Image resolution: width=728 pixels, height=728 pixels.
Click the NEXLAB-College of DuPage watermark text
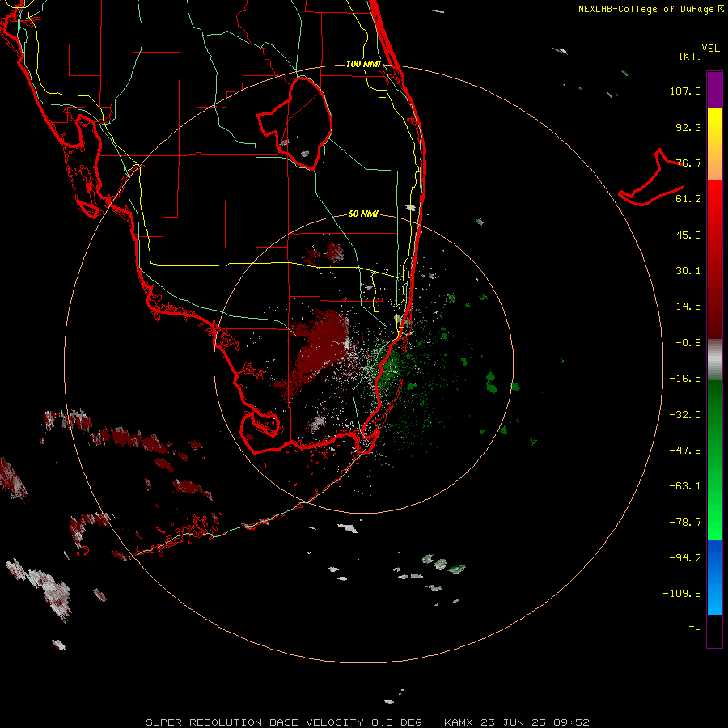point(651,9)
